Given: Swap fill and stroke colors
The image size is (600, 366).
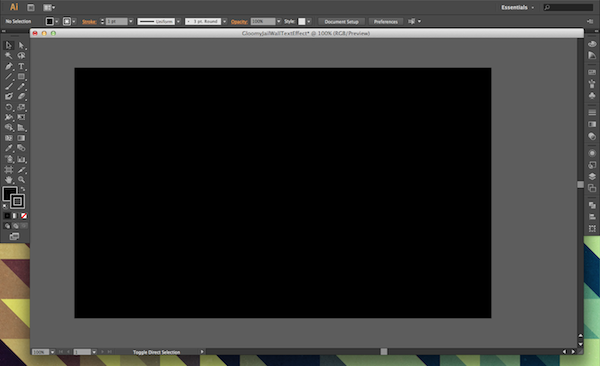Looking at the screenshot, I should 23,189.
